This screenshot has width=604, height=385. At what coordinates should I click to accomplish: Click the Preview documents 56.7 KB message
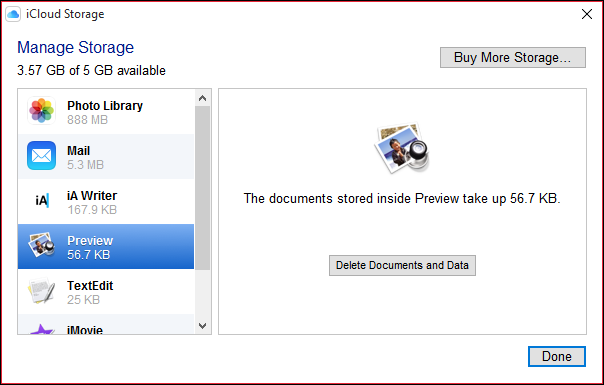[402, 198]
